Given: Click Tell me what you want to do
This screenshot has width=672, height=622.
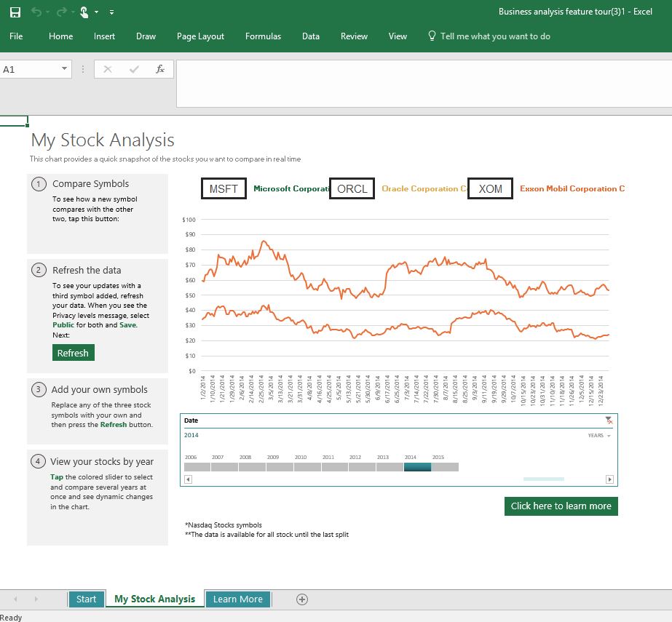Looking at the screenshot, I should coord(495,36).
